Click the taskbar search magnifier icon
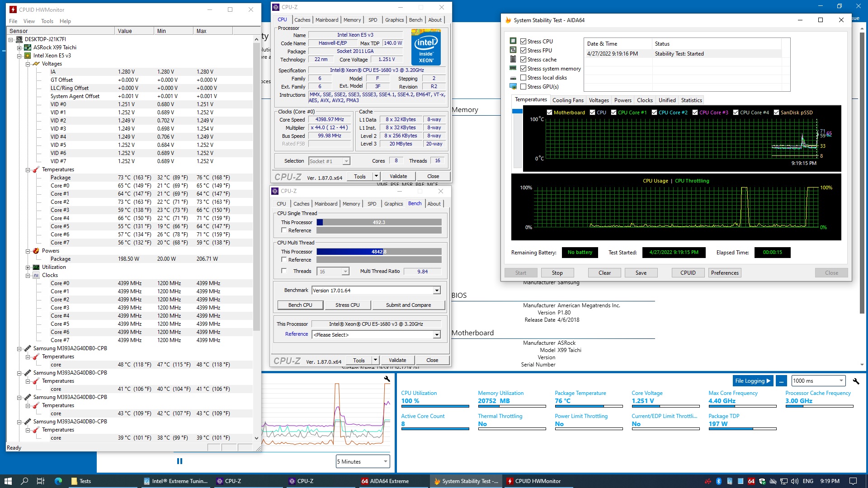Image resolution: width=868 pixels, height=488 pixels. (24, 481)
